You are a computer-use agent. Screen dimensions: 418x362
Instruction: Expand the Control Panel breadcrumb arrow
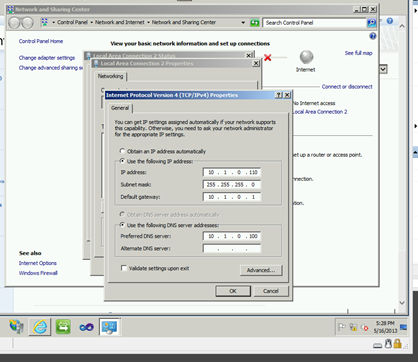(54, 23)
